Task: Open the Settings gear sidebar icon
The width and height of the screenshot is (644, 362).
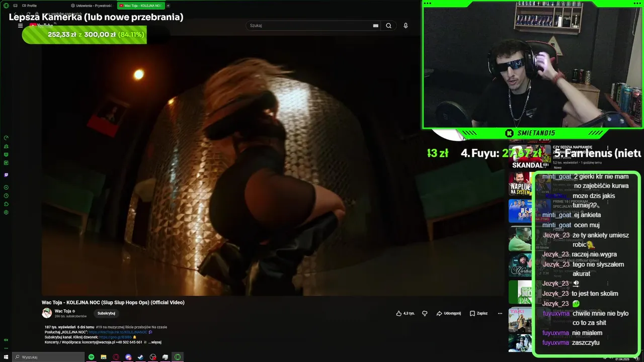Action: 6,212
